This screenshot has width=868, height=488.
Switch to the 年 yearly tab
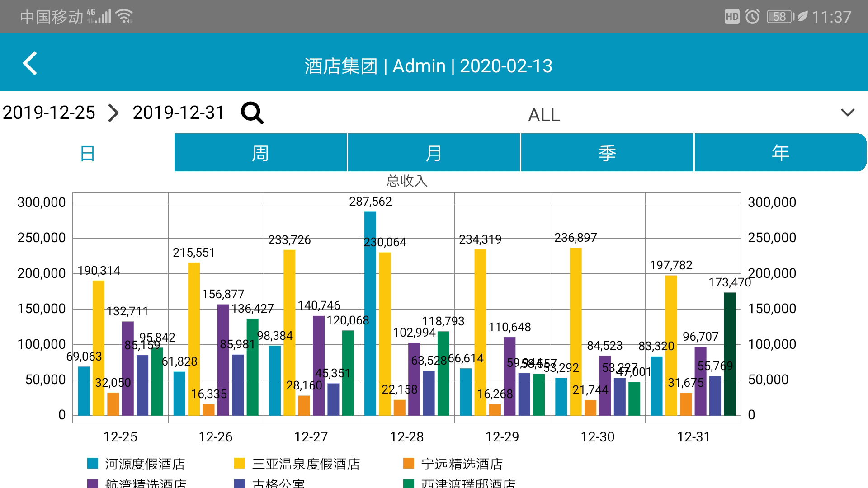coord(780,153)
